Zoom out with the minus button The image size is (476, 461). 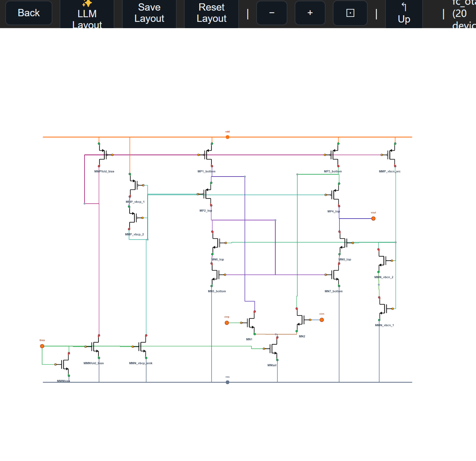(272, 13)
